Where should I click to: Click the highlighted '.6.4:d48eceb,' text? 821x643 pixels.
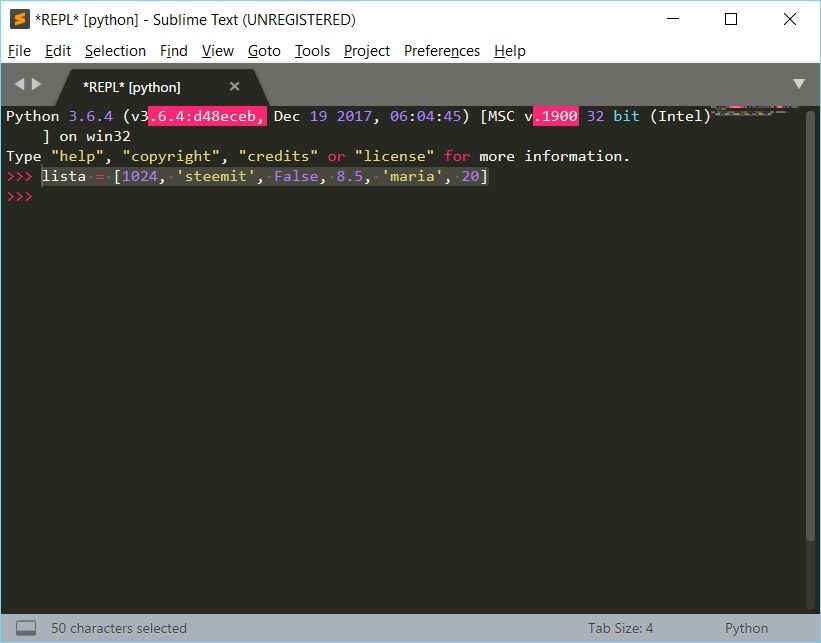point(207,116)
